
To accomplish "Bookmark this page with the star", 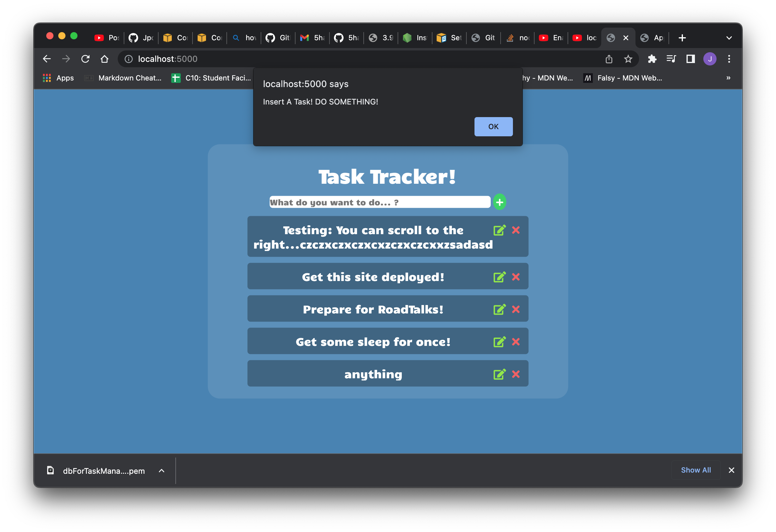I will (628, 59).
